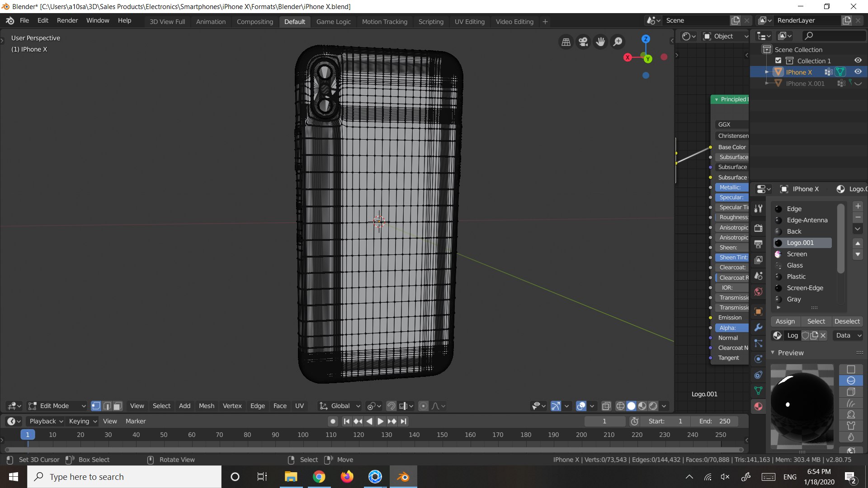Toggle Collection 1 exclude checkbox
Image resolution: width=868 pixels, height=488 pixels.
tap(778, 61)
